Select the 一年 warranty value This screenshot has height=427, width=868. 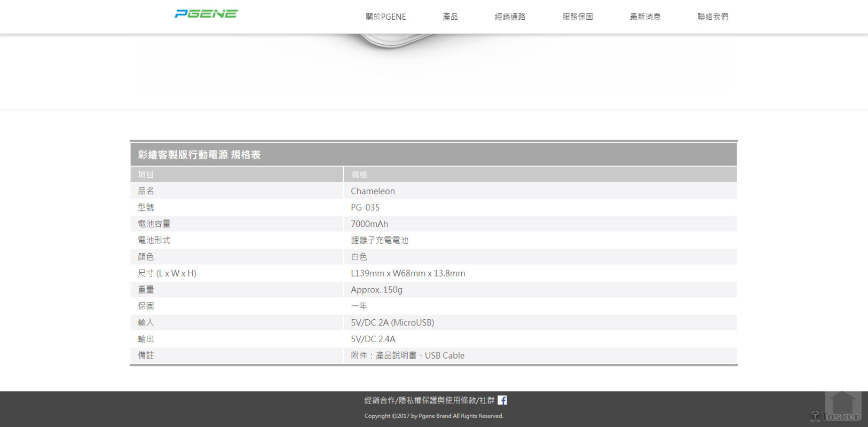[359, 306]
